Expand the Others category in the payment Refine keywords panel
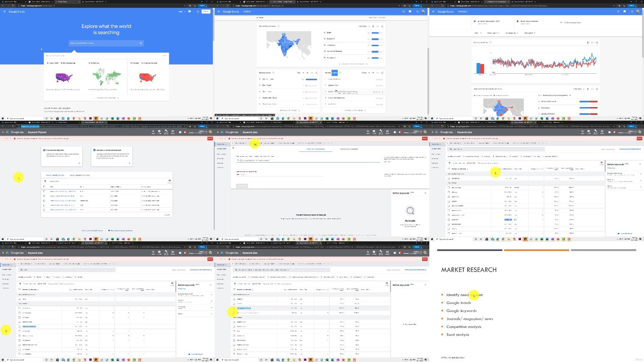 [640, 186]
